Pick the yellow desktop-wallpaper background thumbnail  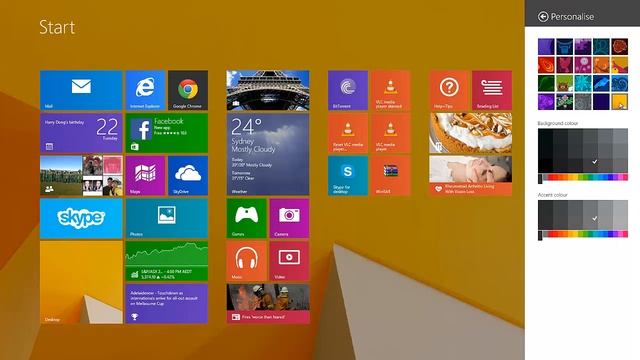point(620,102)
